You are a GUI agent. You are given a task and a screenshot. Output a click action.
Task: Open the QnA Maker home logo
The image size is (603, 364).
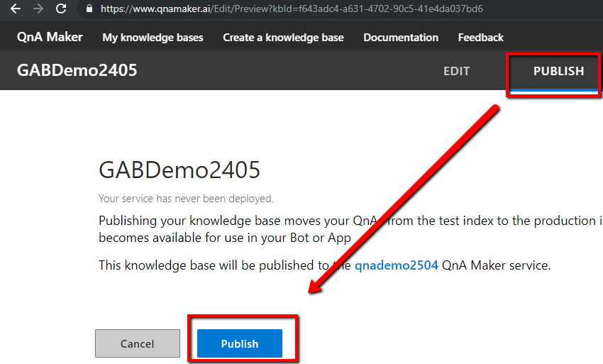(x=50, y=37)
